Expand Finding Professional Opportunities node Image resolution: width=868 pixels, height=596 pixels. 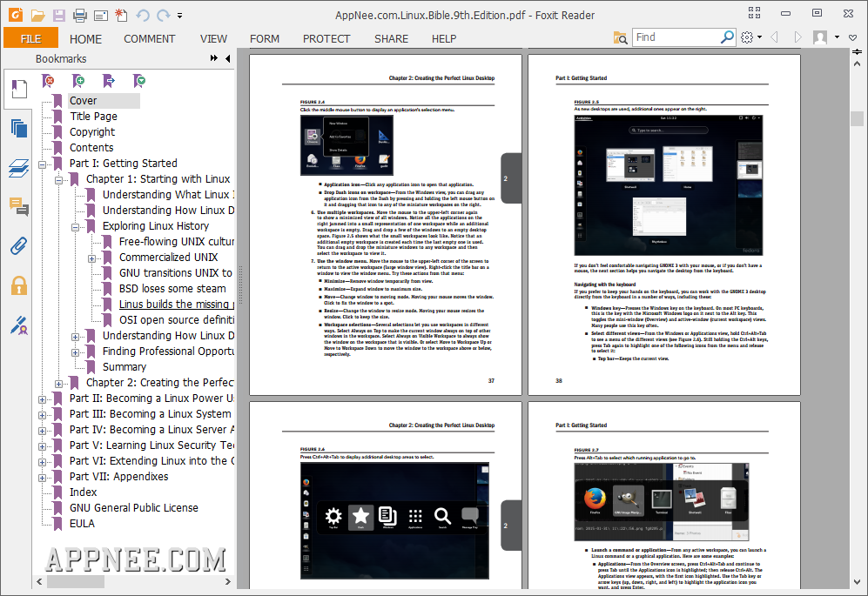[x=75, y=352]
